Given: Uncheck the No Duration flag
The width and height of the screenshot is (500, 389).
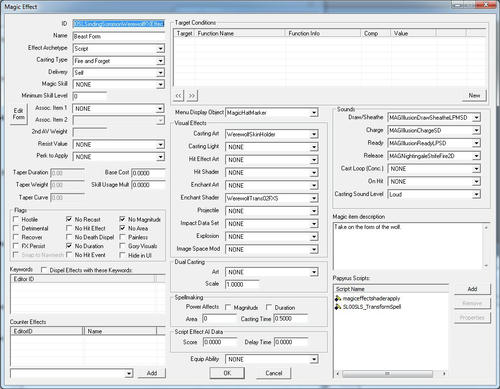Looking at the screenshot, I should pyautogui.click(x=69, y=246).
